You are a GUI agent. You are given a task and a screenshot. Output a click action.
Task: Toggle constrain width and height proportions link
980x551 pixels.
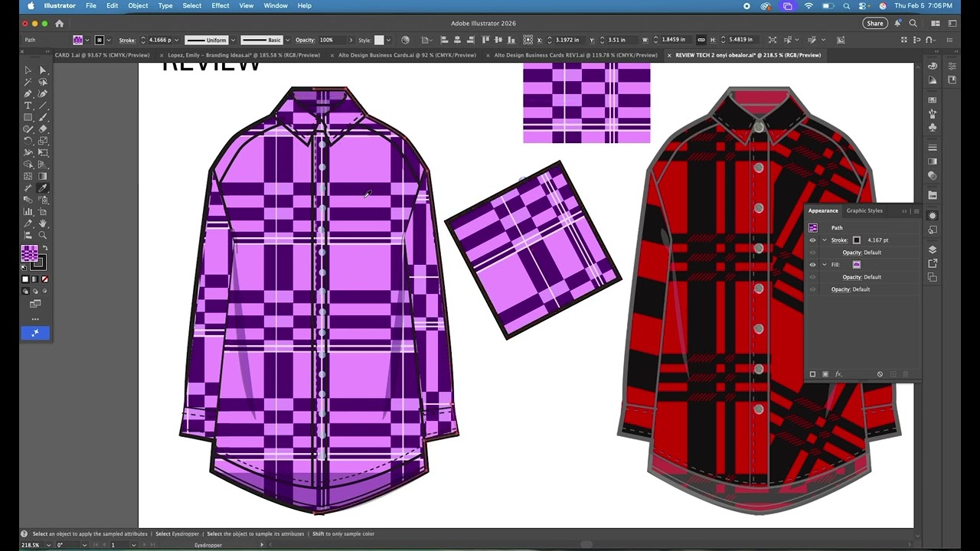tap(701, 40)
